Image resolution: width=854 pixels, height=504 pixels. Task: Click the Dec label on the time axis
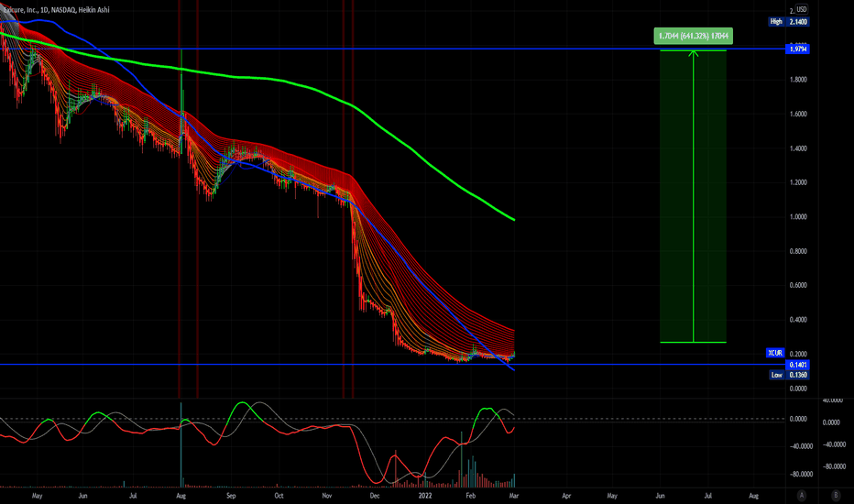click(x=375, y=496)
